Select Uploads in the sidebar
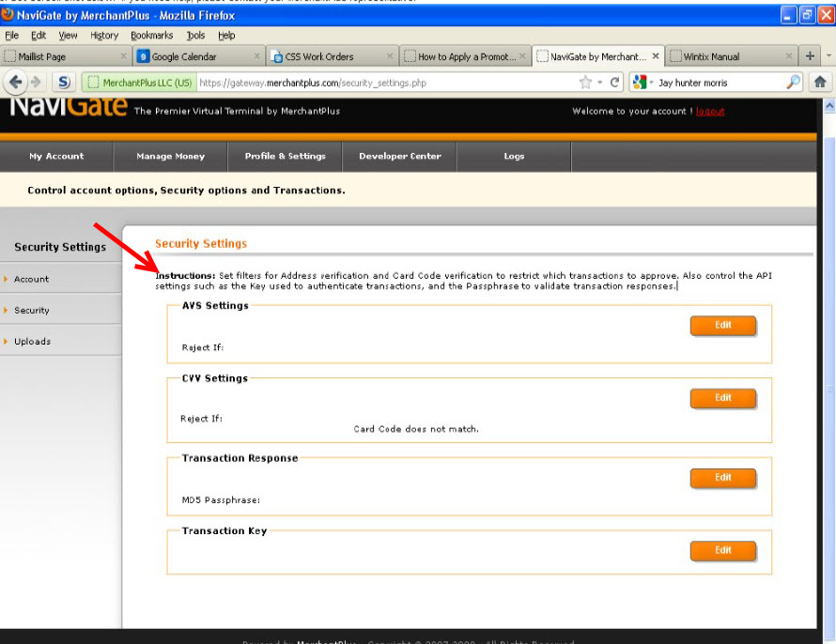836x644 pixels. 33,342
